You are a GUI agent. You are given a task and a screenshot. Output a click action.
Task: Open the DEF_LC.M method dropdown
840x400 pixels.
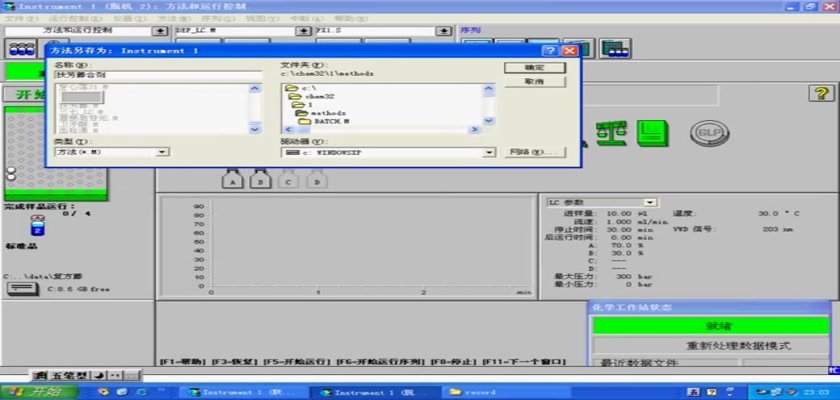pos(304,31)
